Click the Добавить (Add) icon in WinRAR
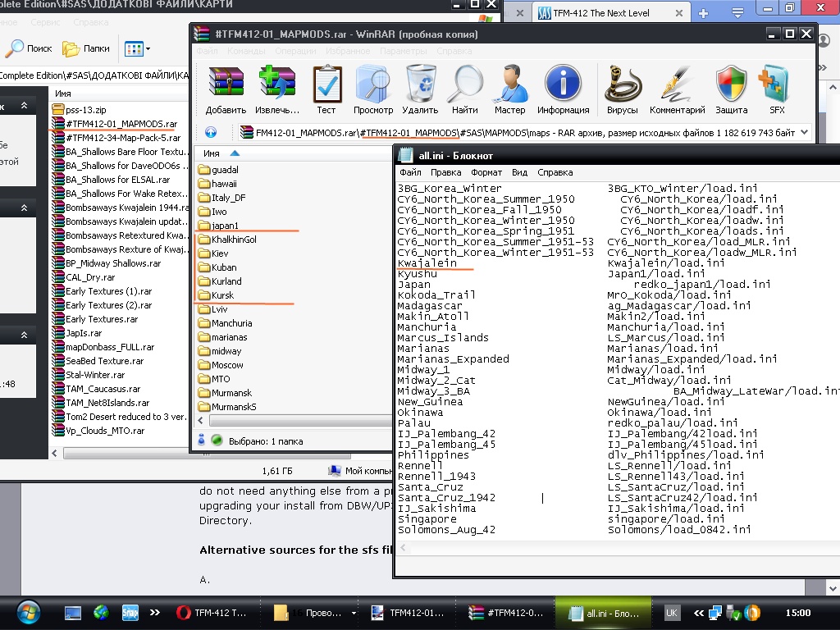 [x=226, y=84]
